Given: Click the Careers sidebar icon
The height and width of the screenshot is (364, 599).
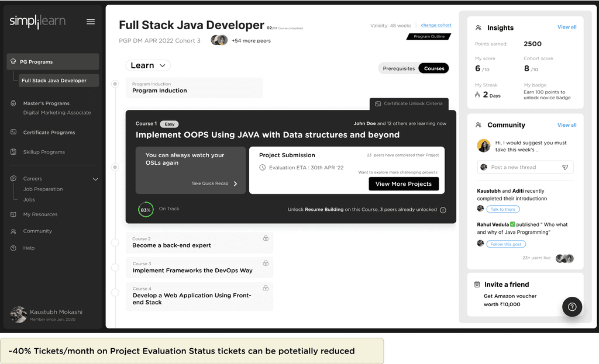Looking at the screenshot, I should pos(13,178).
